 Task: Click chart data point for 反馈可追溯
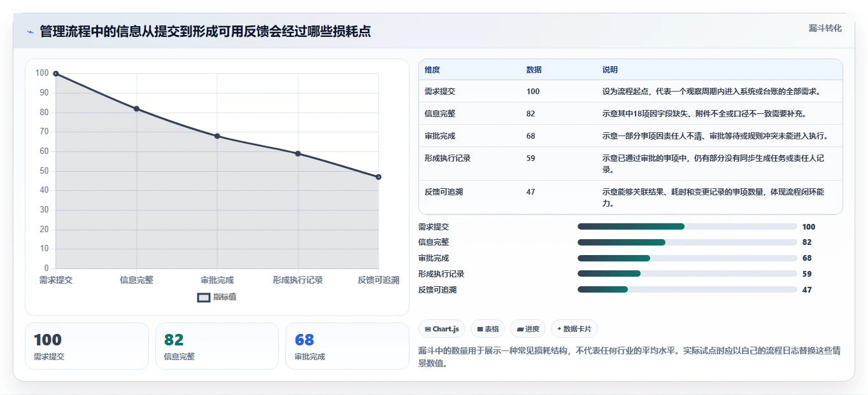tap(378, 177)
